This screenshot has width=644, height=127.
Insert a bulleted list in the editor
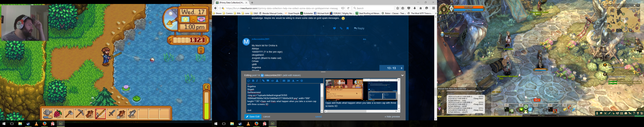click(x=284, y=81)
